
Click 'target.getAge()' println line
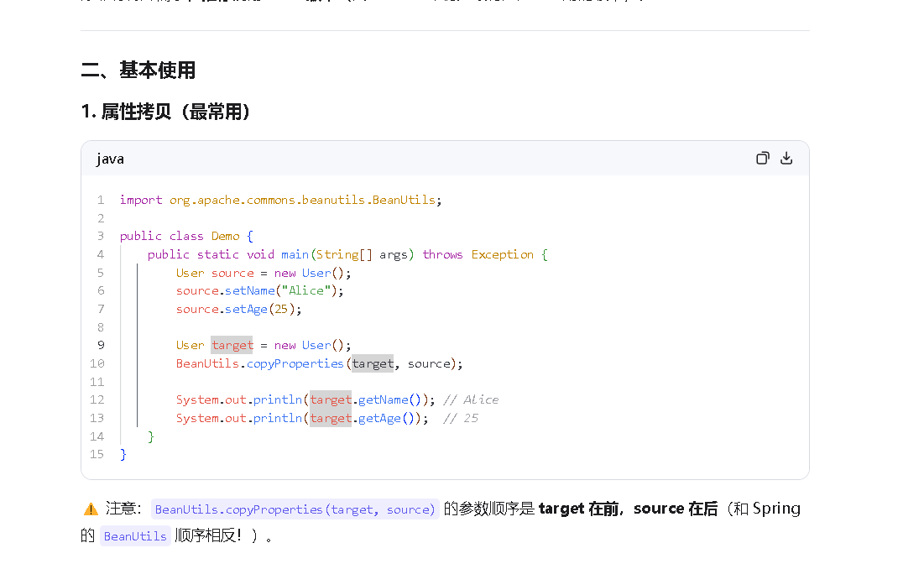302,418
